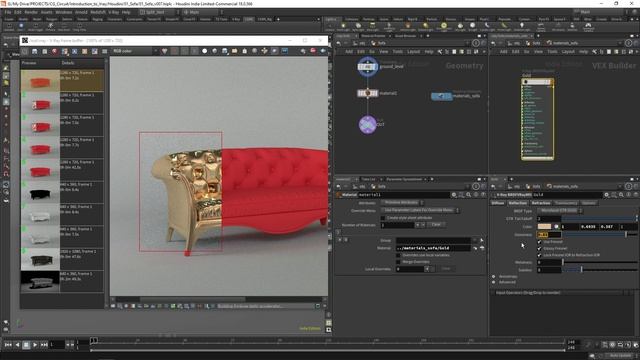Screen dimensions: 640x360
Task: Select the material1 node in network
Action: [368, 93]
